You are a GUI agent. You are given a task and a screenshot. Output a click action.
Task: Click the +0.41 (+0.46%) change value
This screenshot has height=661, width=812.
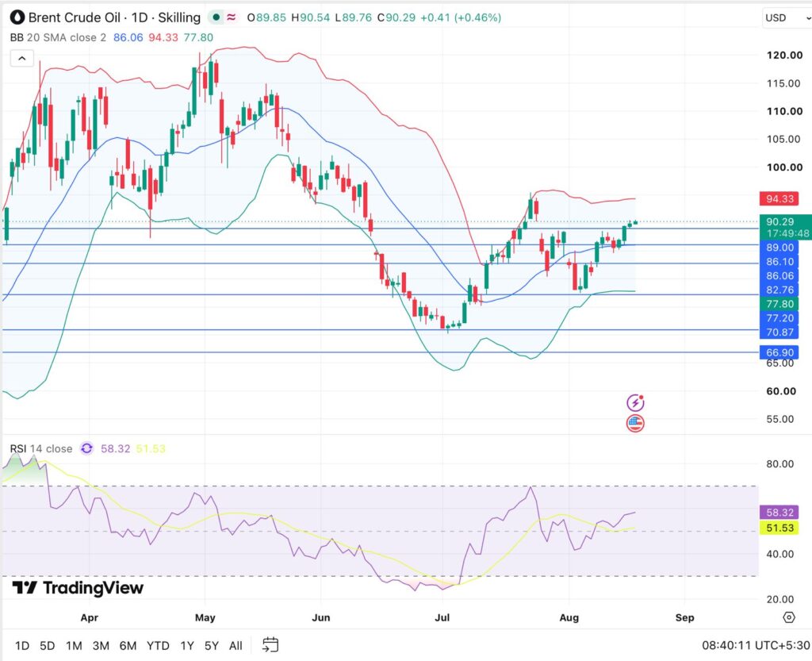461,17
